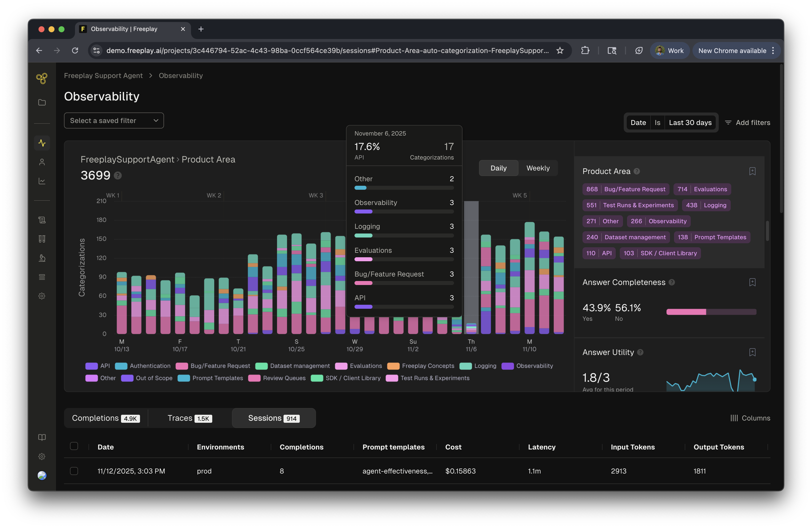
Task: Switch to the Completions tab
Action: click(x=106, y=418)
